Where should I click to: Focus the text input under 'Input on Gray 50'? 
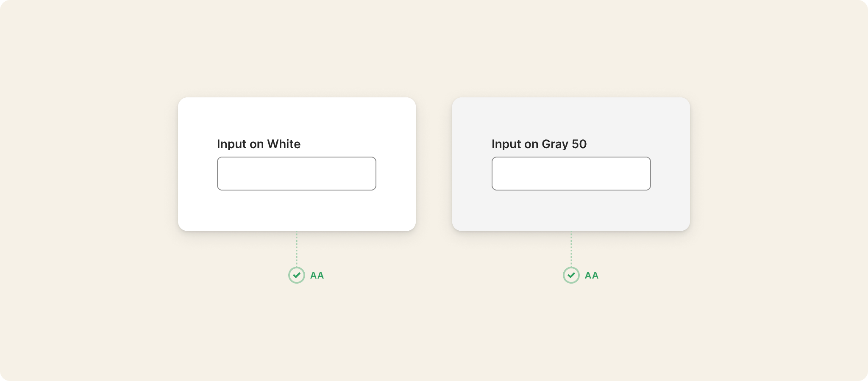[571, 174]
